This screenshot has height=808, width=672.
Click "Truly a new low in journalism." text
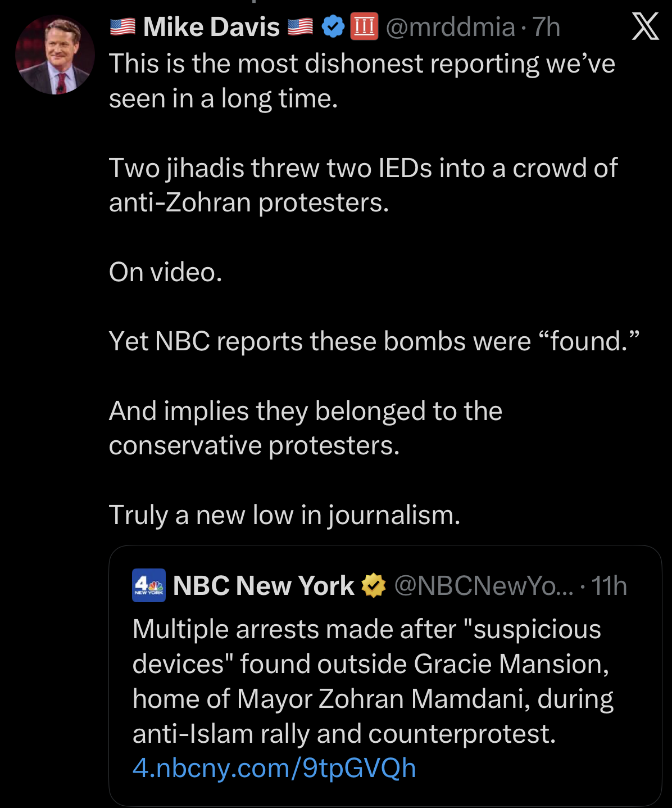coord(284,515)
